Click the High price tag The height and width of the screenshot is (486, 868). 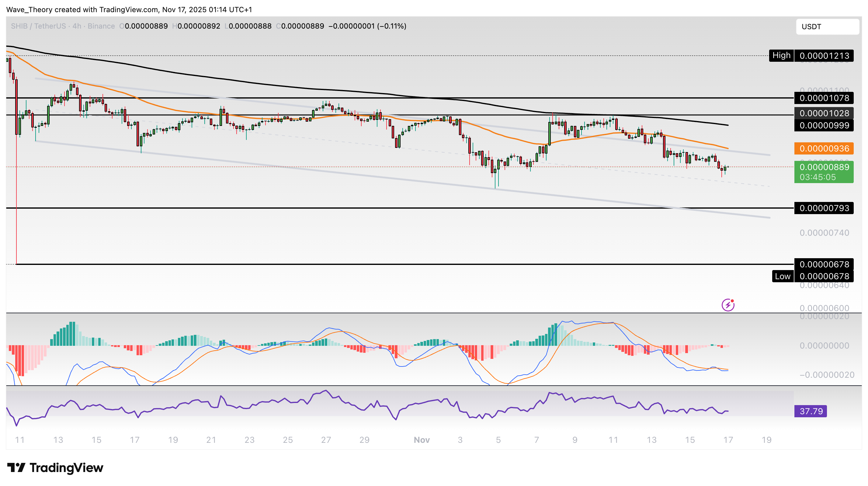(x=781, y=55)
